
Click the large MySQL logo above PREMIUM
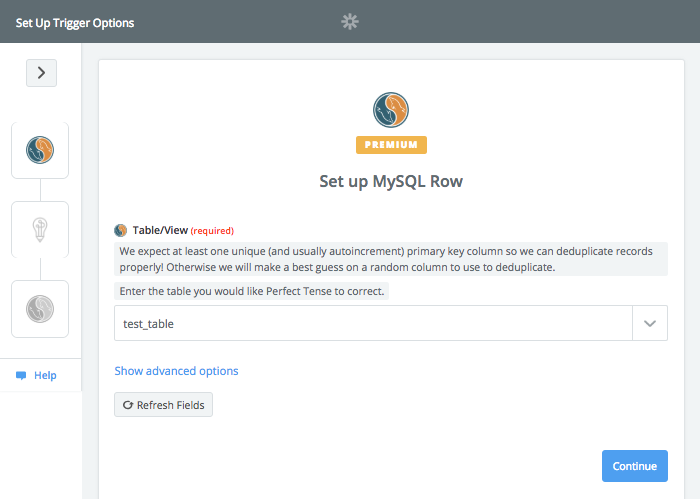point(391,110)
